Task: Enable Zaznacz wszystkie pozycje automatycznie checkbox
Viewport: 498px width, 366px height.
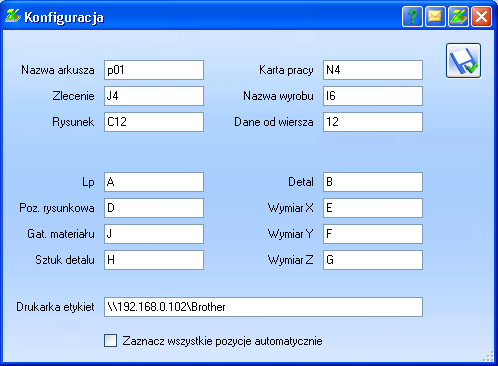Action: point(110,341)
